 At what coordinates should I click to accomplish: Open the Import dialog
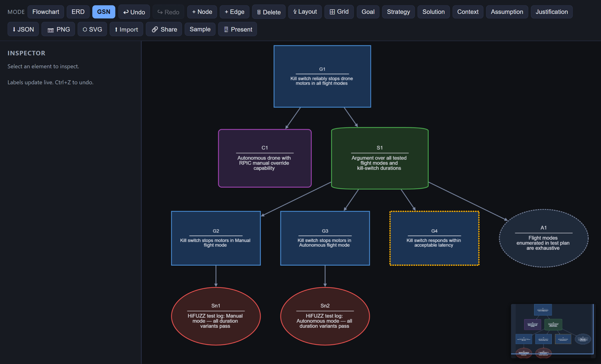tap(126, 29)
